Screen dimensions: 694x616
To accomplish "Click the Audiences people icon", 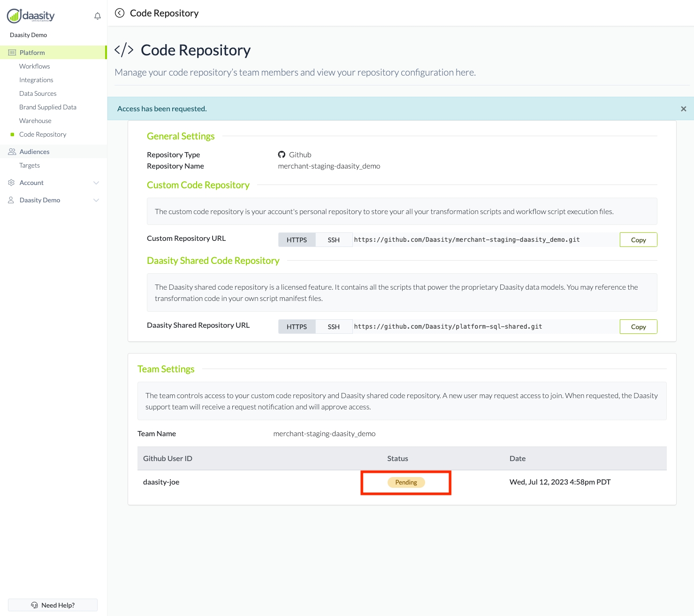I will (12, 152).
